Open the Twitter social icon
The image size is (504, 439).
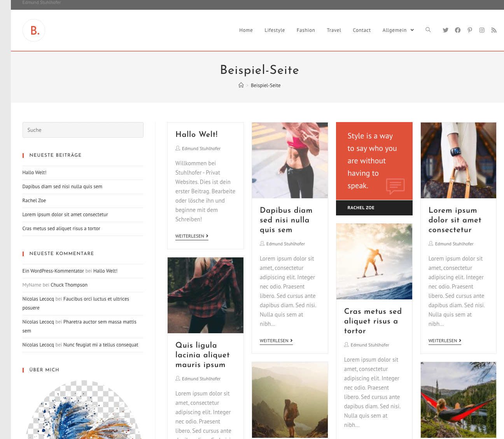click(446, 30)
